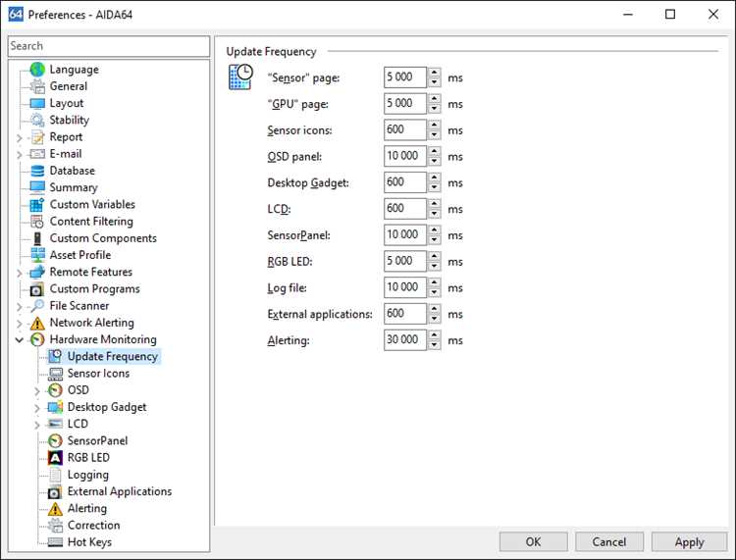Open the Content Filtering icon

tap(37, 222)
